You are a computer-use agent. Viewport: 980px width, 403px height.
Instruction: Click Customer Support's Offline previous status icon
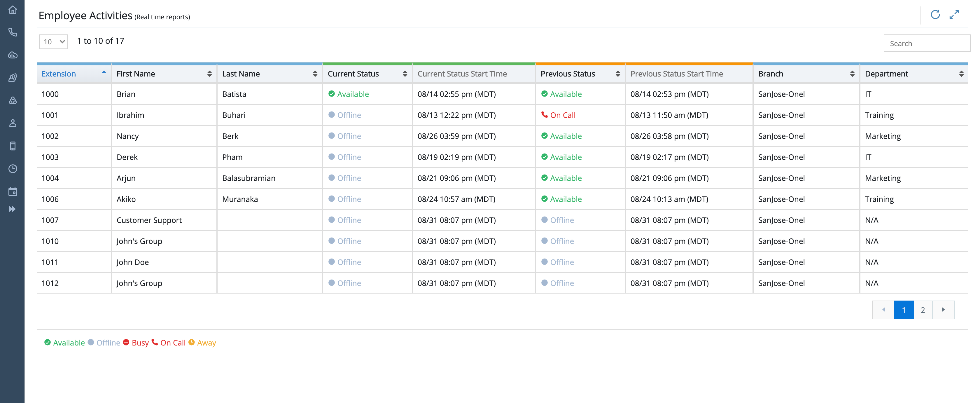[545, 219]
